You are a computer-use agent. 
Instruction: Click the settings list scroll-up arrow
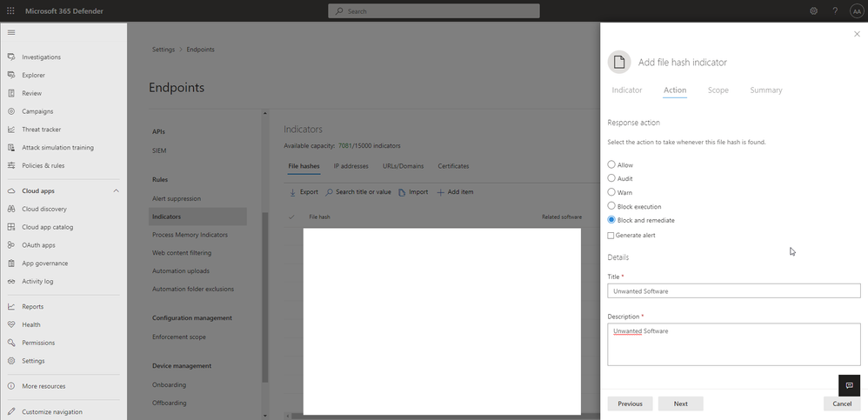264,113
